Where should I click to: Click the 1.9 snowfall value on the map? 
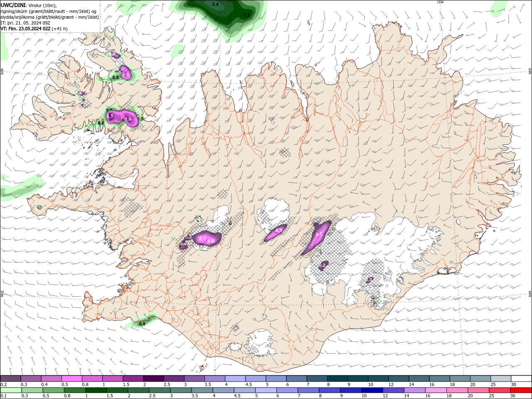128,119
